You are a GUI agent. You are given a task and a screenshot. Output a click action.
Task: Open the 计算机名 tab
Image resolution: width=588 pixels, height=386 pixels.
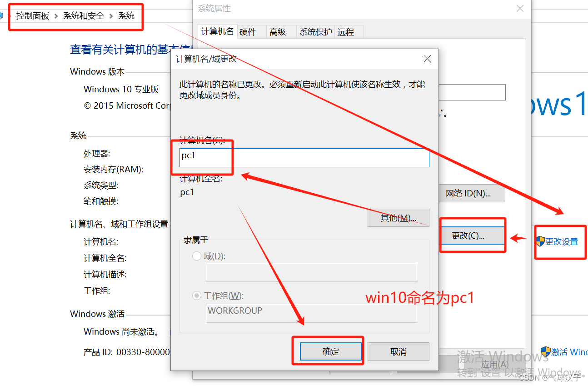(218, 31)
